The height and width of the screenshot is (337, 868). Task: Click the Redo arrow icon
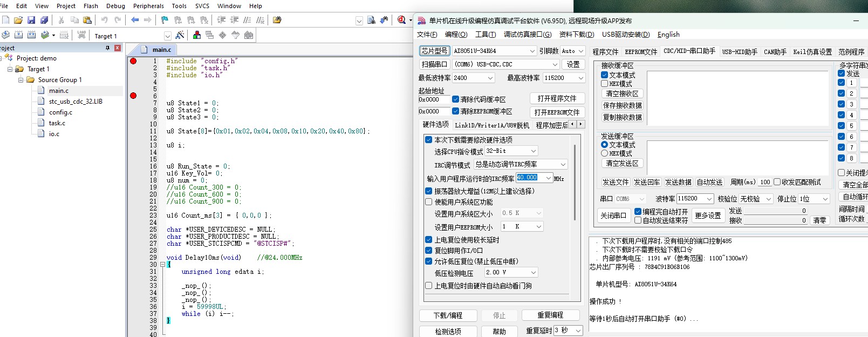117,20
